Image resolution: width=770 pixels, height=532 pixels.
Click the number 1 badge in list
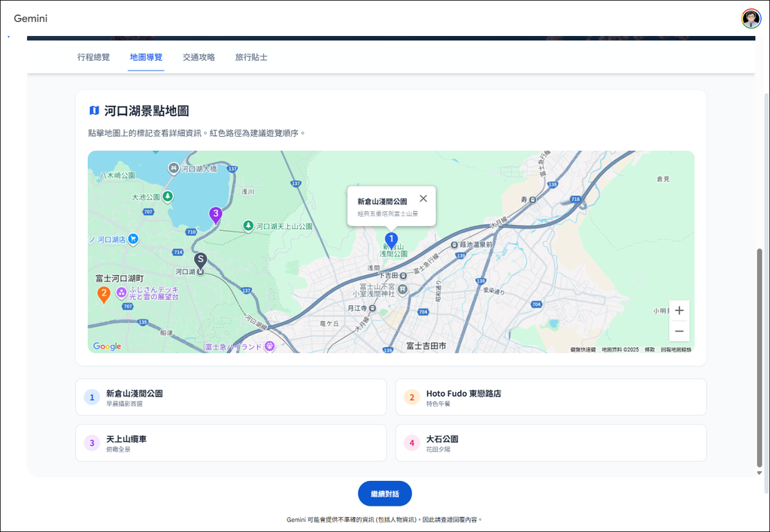coord(92,397)
